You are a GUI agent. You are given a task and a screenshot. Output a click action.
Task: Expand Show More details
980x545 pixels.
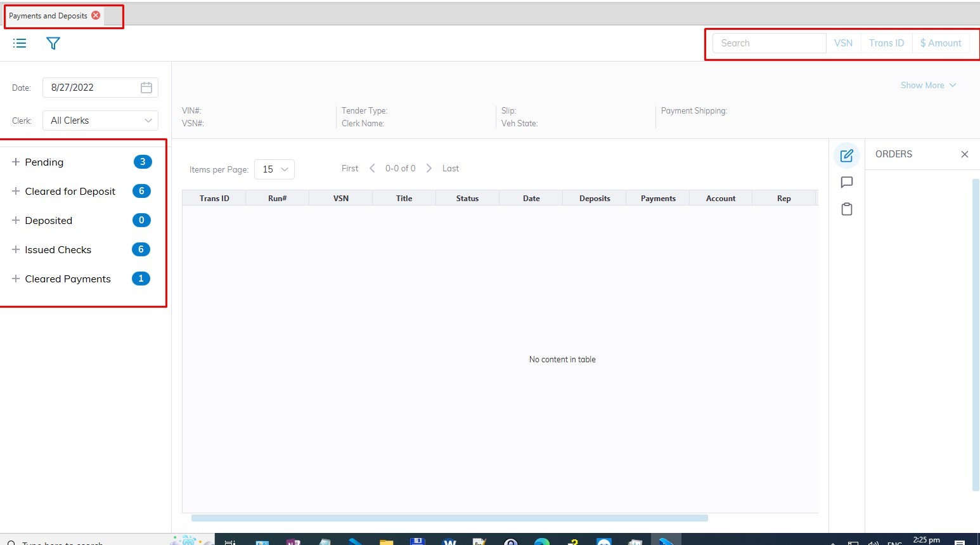coord(928,85)
